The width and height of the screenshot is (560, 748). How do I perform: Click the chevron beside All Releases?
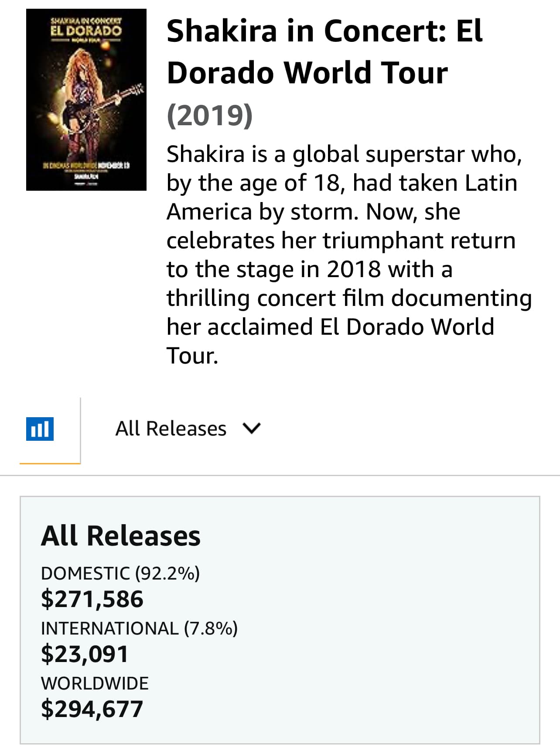tap(252, 429)
